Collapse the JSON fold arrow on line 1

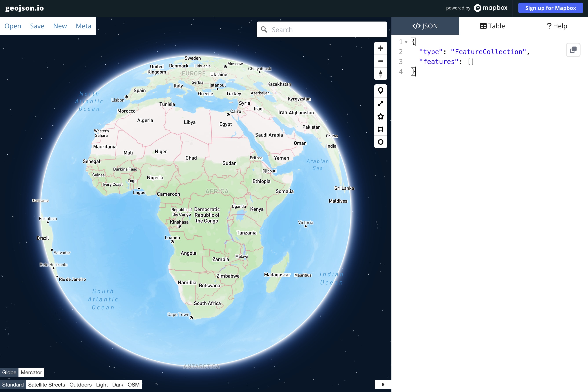406,42
